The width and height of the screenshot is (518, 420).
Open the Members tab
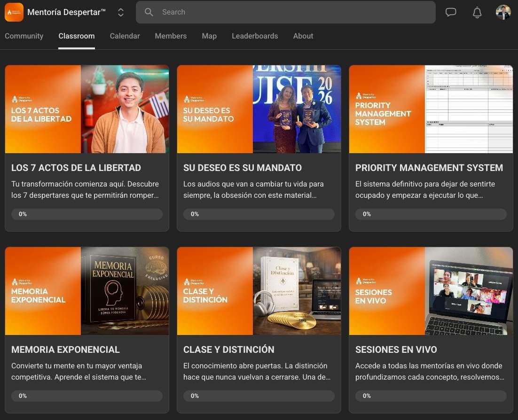tap(171, 36)
